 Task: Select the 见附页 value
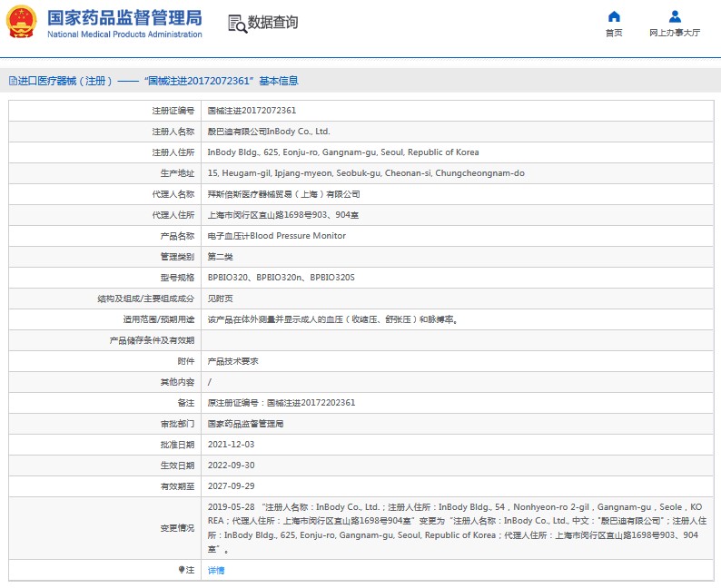(x=221, y=299)
